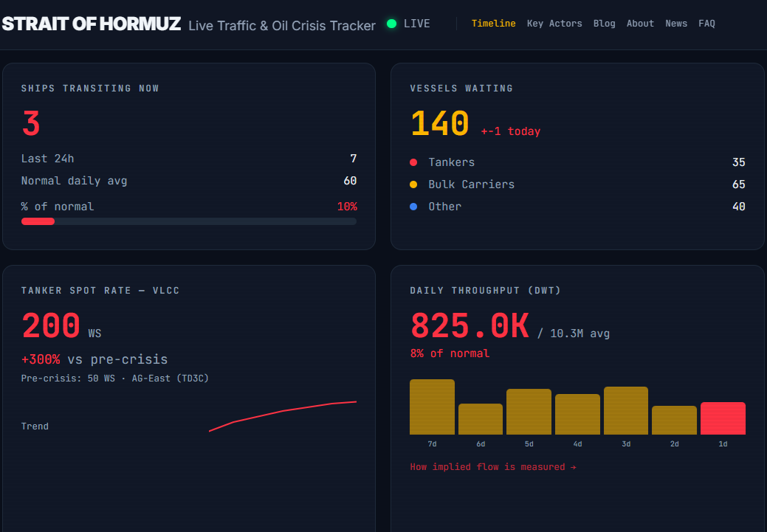Click the yellow Bulk Carriers legend dot
The height and width of the screenshot is (532, 767).
(413, 184)
